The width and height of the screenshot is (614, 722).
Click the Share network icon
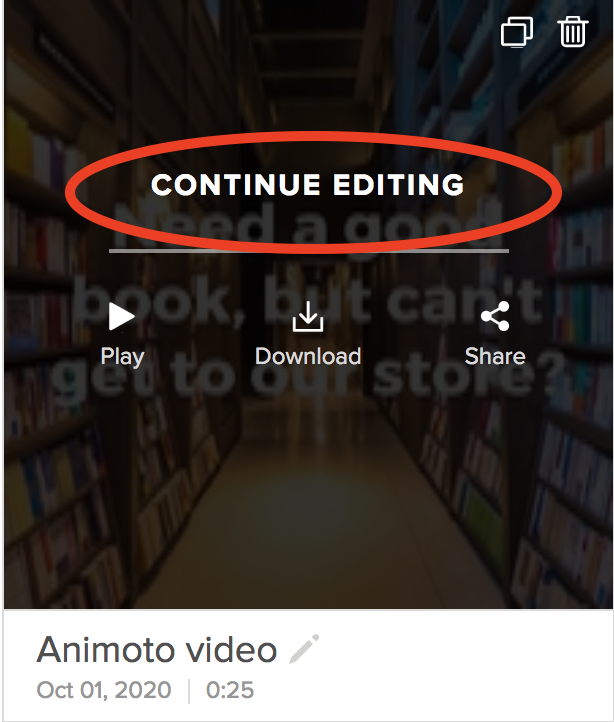coord(495,316)
